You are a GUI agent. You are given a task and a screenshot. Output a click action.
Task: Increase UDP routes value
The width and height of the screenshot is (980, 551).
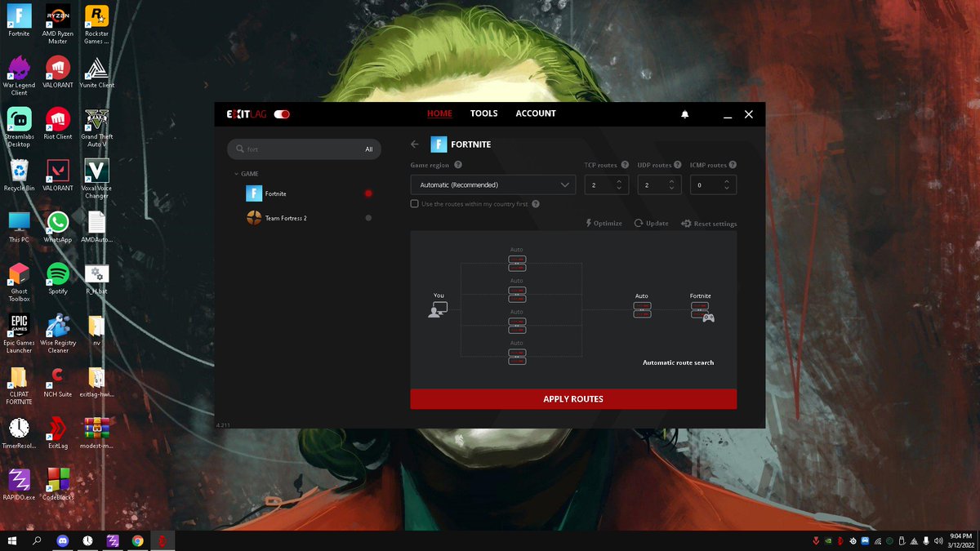tap(672, 181)
